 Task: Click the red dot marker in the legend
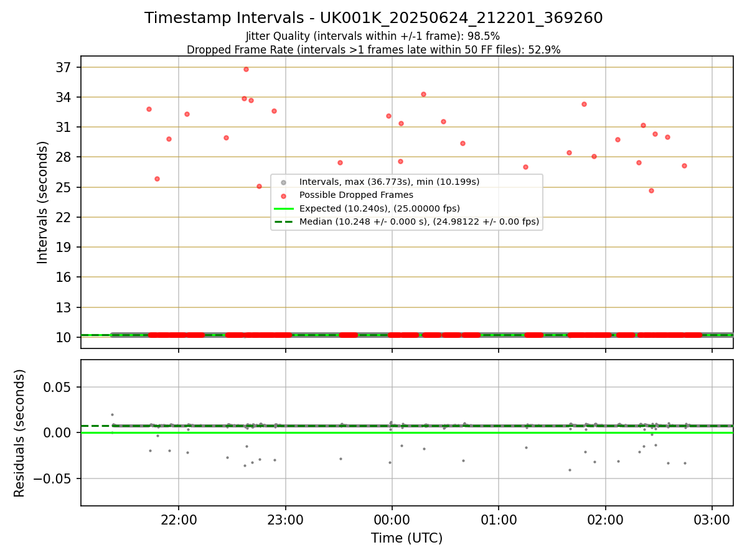pos(283,195)
